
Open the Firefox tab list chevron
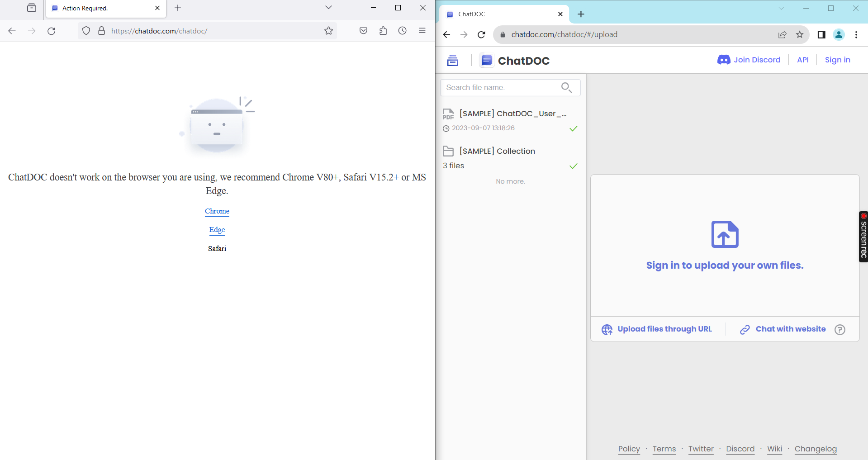(328, 8)
